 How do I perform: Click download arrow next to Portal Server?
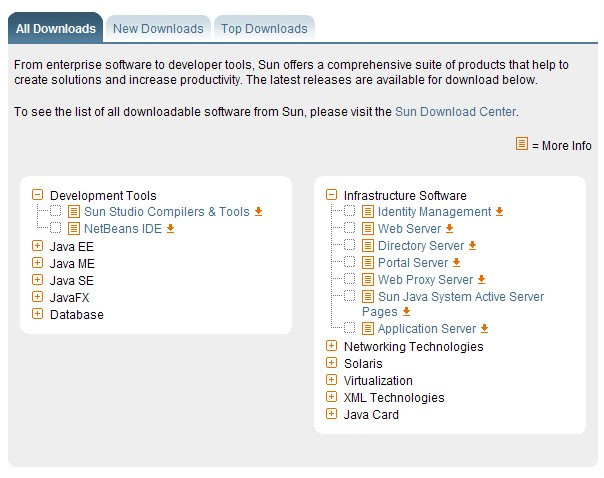point(456,262)
